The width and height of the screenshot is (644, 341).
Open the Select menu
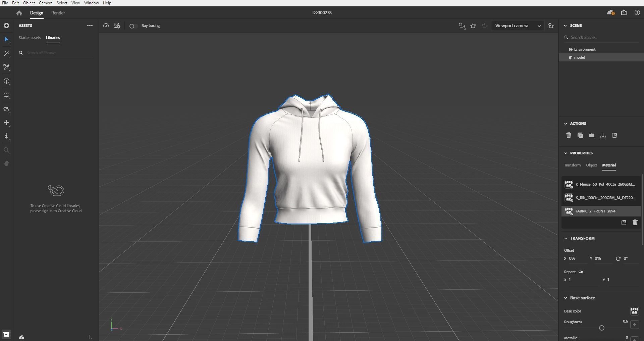click(x=62, y=3)
